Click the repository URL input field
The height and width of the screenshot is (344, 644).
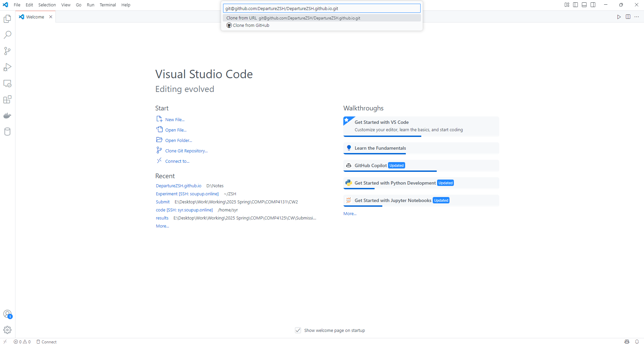[x=321, y=8]
